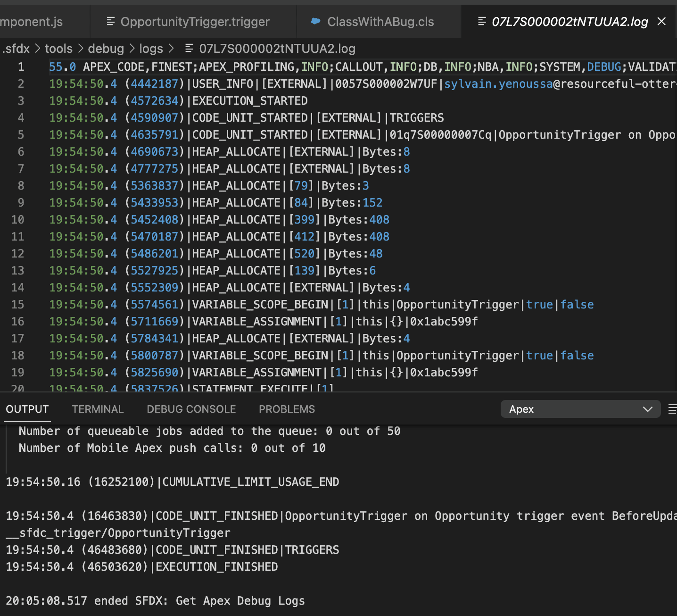The width and height of the screenshot is (677, 616).
Task: Expand the debug folder breadcrumb
Action: [106, 49]
